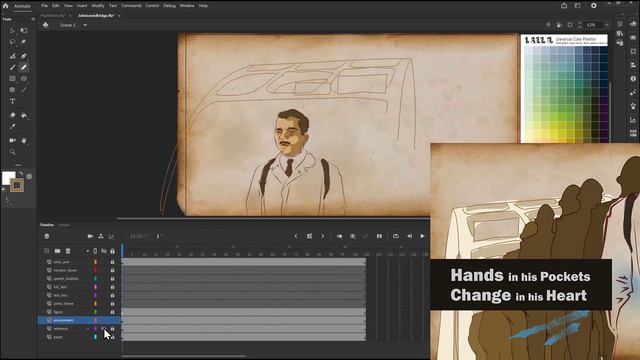Step back one frame
The height and width of the screenshot is (360, 640).
click(409, 236)
